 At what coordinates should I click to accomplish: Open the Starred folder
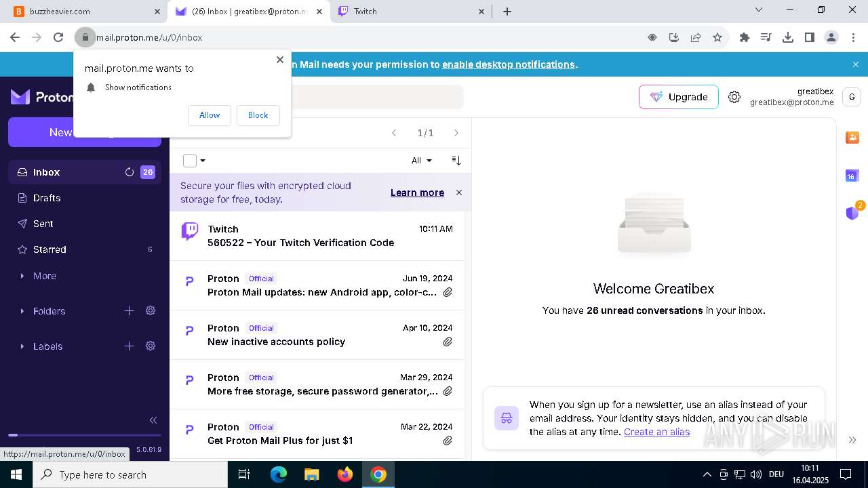85,249
